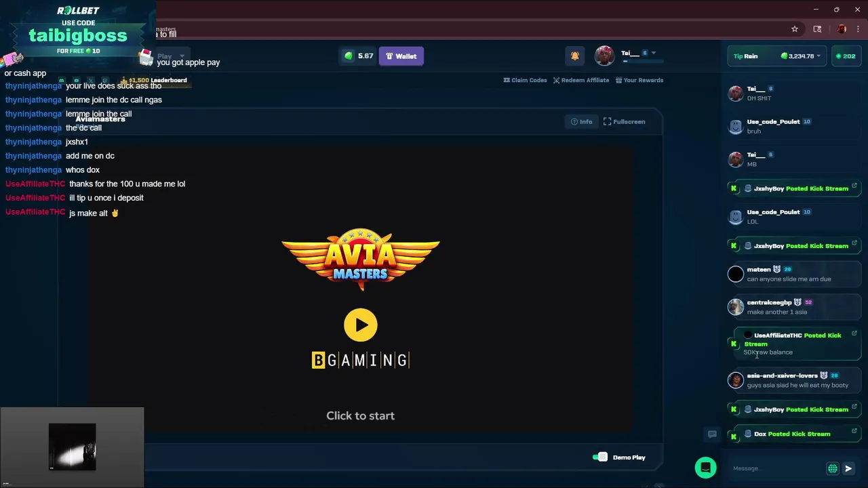The height and width of the screenshot is (488, 868).
Task: Send chat message with arrow icon
Action: pos(848,468)
